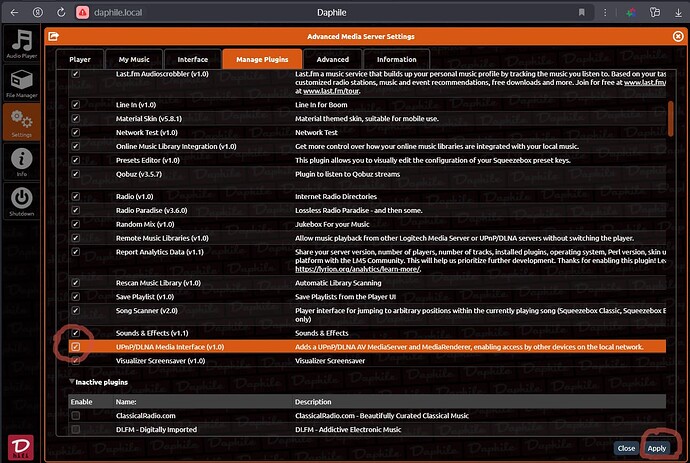
Task: Go back with browser back arrow
Action: click(15, 12)
